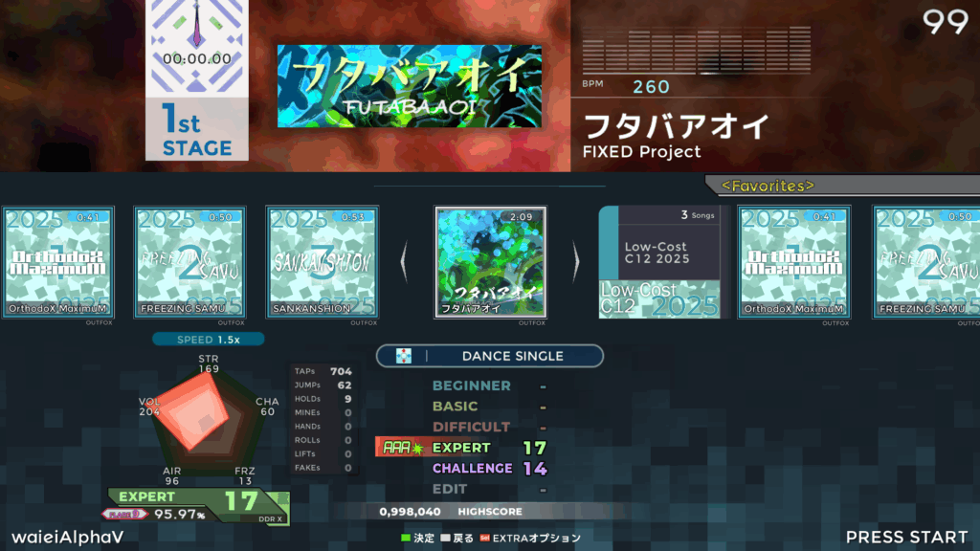This screenshot has height=551, width=980.
Task: Click the JUMPs count 62
Action: (x=345, y=386)
